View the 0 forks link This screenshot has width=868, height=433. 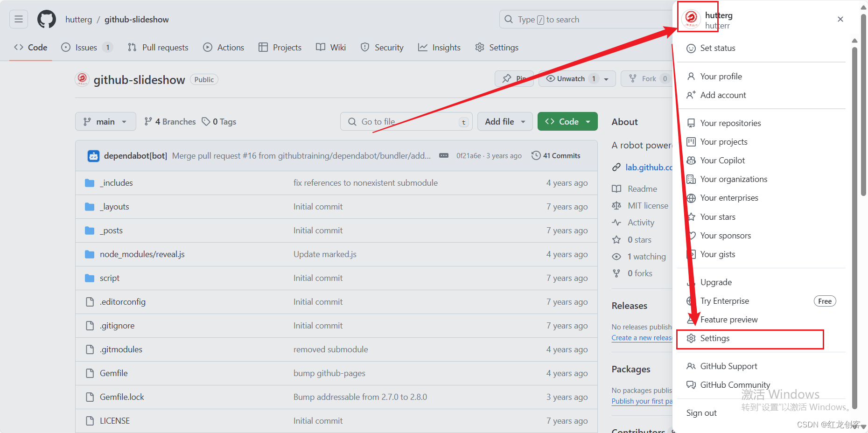pos(632,273)
